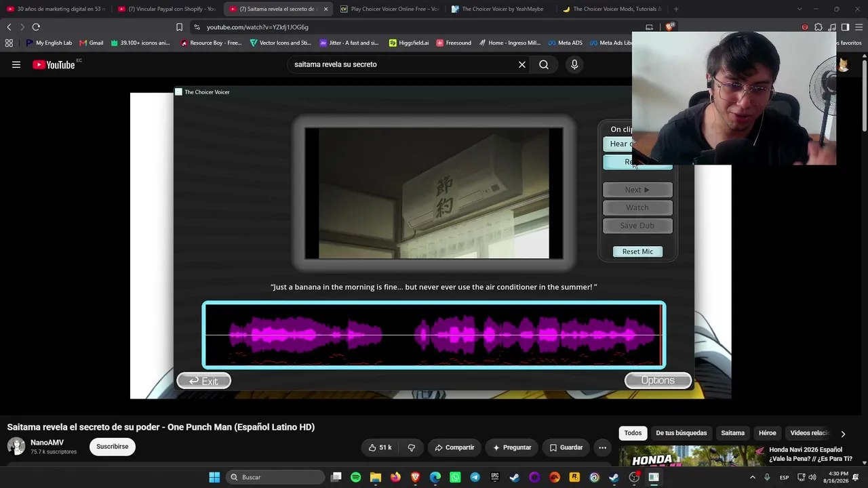Show more filter chips with right chevron
The image size is (868, 488).
pyautogui.click(x=843, y=434)
